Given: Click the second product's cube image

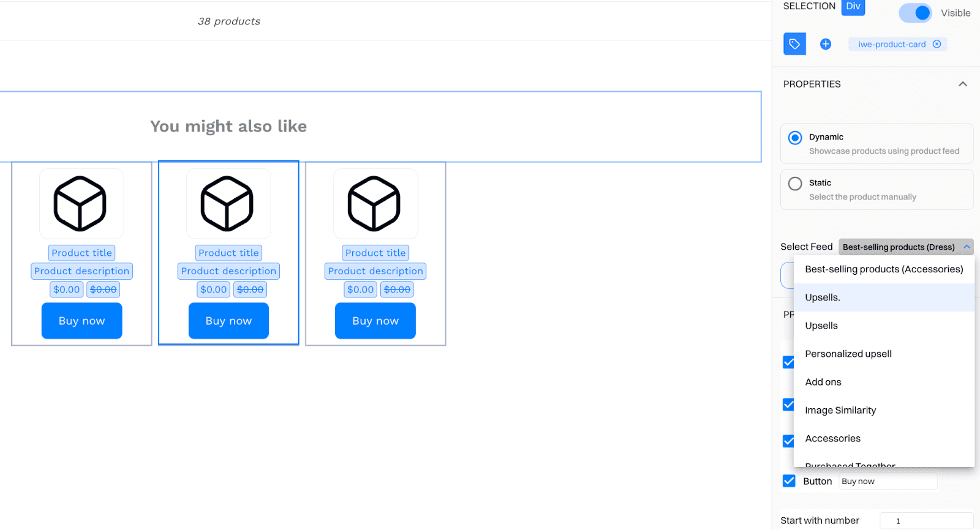Looking at the screenshot, I should click(x=228, y=204).
